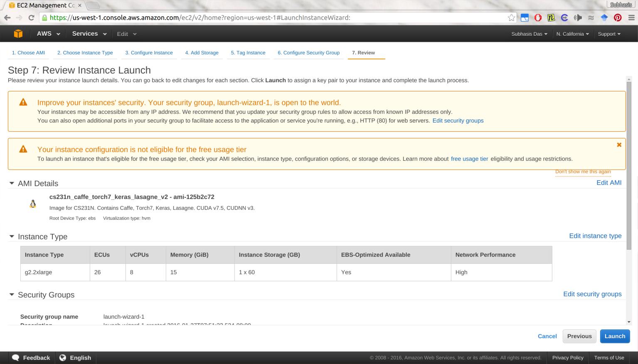This screenshot has height=364, width=638.
Task: Click the Edit instance type link
Action: [x=595, y=236]
